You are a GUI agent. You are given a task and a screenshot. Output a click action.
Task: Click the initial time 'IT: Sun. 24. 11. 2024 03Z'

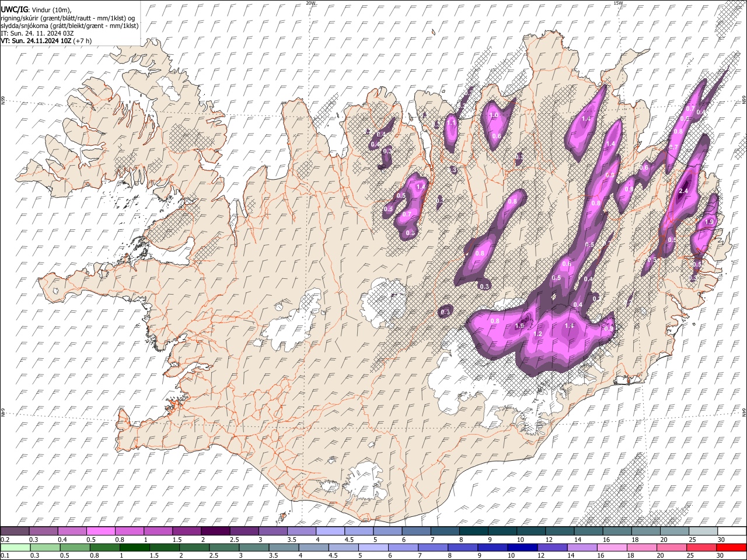(36, 33)
